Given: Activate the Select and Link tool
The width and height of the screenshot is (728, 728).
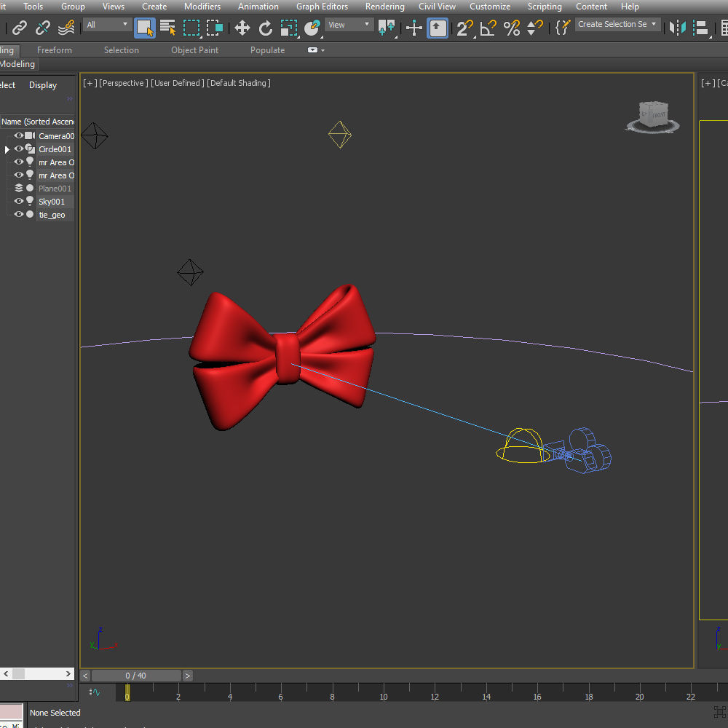Looking at the screenshot, I should pos(19,28).
